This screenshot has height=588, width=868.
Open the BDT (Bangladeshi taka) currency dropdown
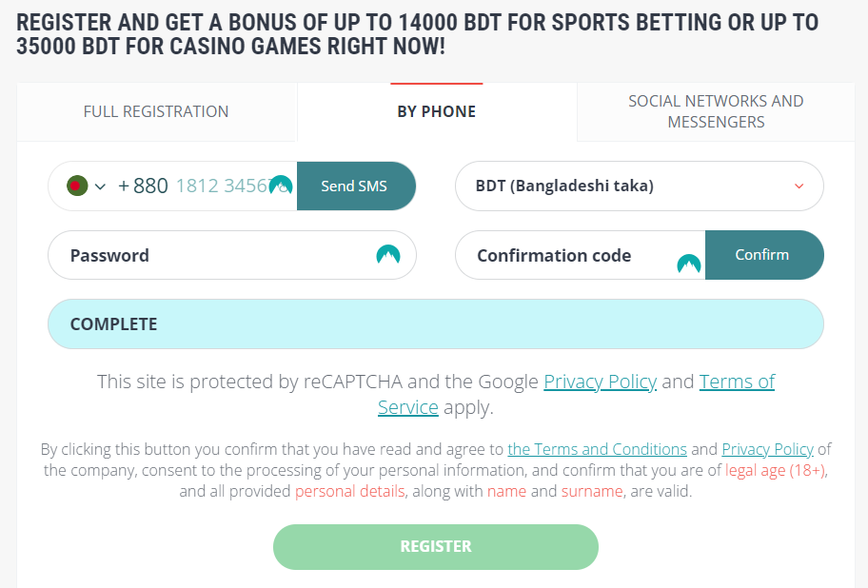[628, 186]
